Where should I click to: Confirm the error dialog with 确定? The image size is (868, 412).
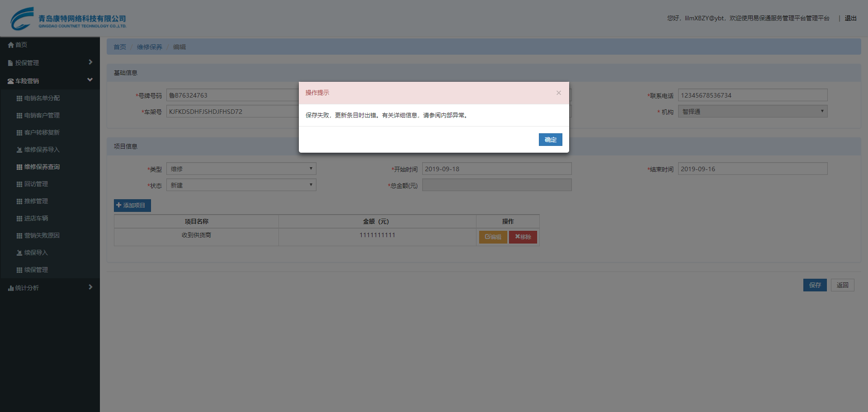pos(550,140)
